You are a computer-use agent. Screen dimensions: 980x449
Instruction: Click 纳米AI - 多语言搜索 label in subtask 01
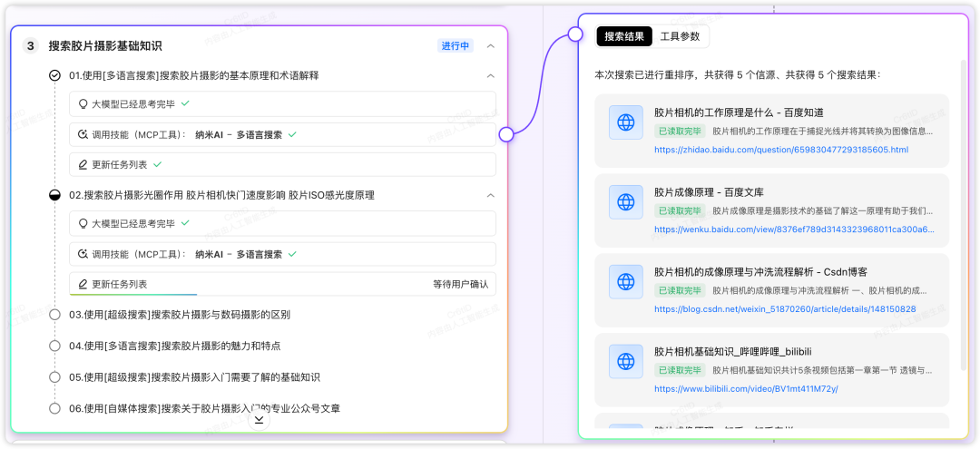pyautogui.click(x=238, y=134)
